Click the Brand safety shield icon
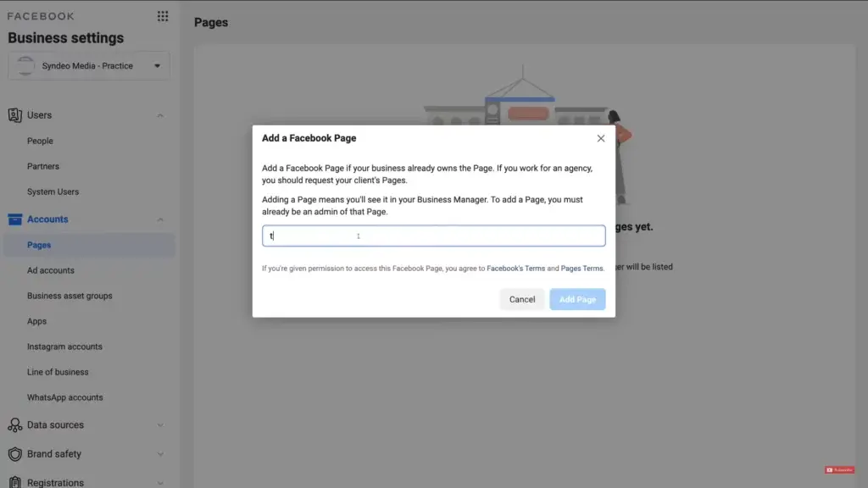The height and width of the screenshot is (488, 868). [x=15, y=454]
